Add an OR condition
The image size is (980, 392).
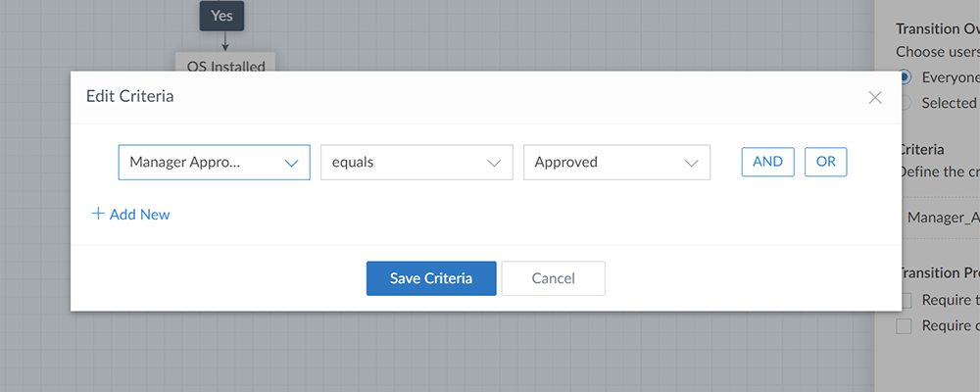(x=825, y=162)
